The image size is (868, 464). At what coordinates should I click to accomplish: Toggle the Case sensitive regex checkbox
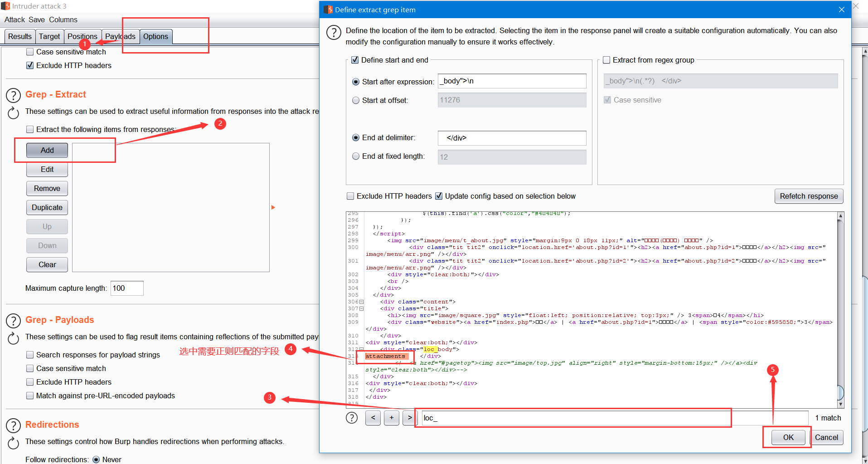607,100
